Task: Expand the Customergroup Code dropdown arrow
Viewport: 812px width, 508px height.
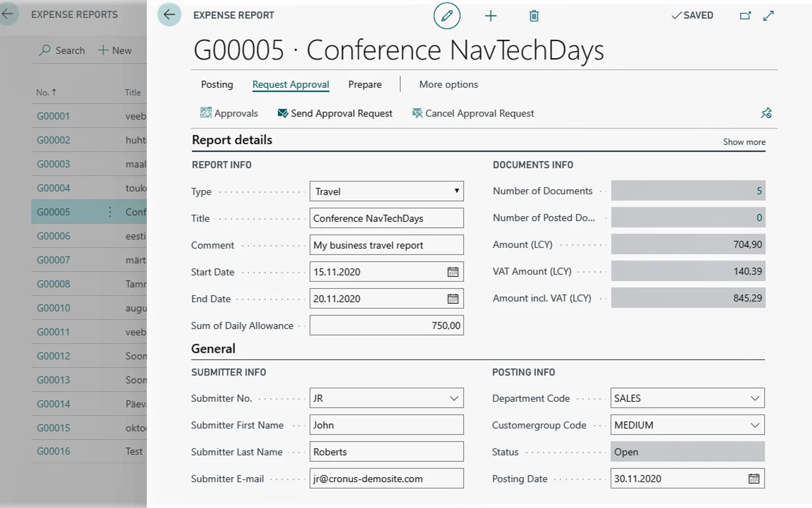Action: click(755, 425)
